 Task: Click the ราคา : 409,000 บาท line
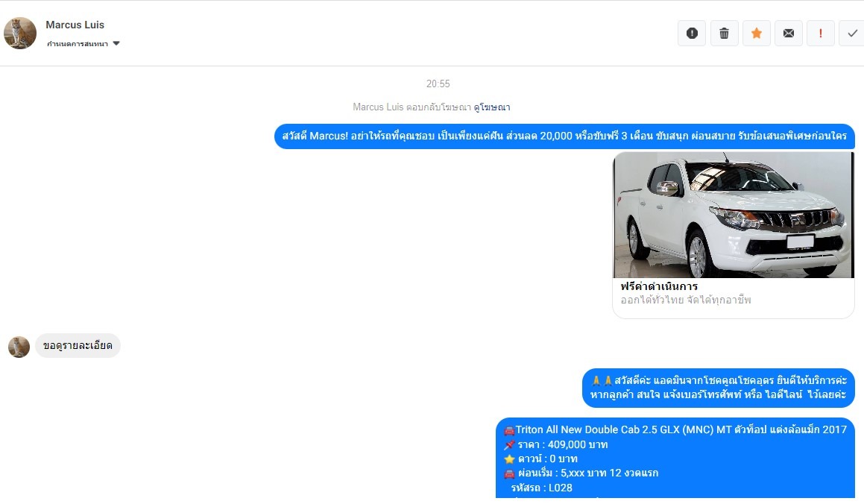(x=555, y=444)
